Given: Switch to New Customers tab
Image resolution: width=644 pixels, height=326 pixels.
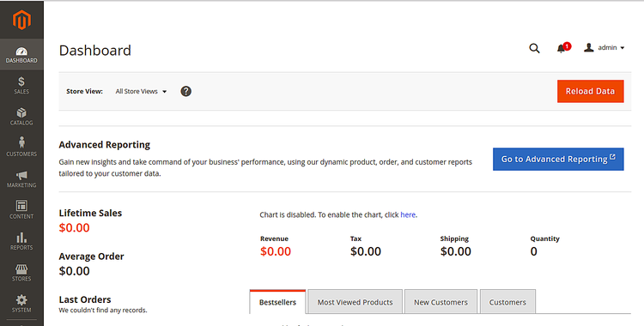Looking at the screenshot, I should 440,302.
